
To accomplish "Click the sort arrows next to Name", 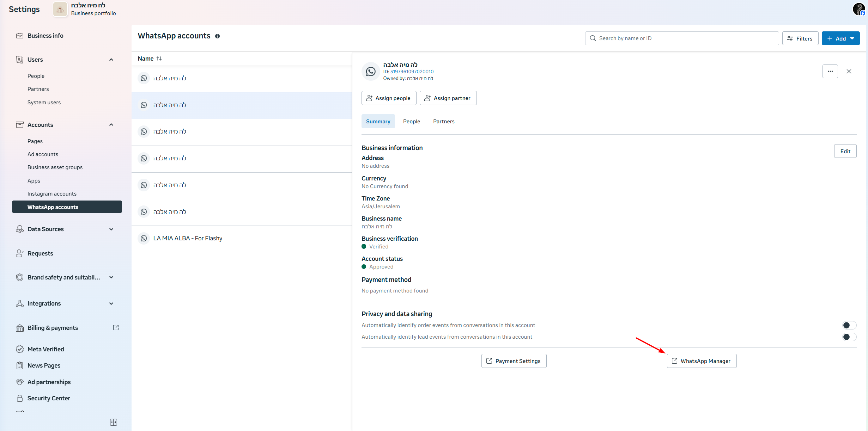I will pyautogui.click(x=159, y=59).
